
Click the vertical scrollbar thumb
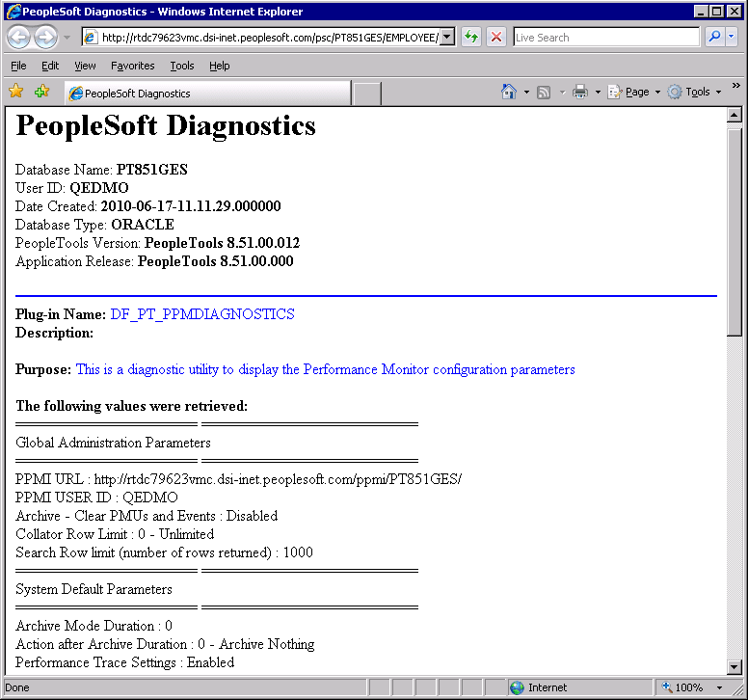[x=735, y=232]
